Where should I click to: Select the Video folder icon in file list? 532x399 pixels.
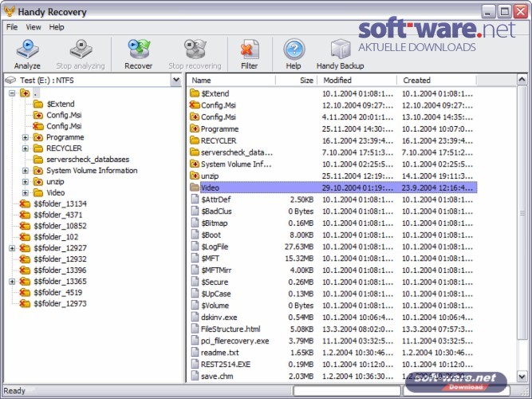click(x=195, y=188)
